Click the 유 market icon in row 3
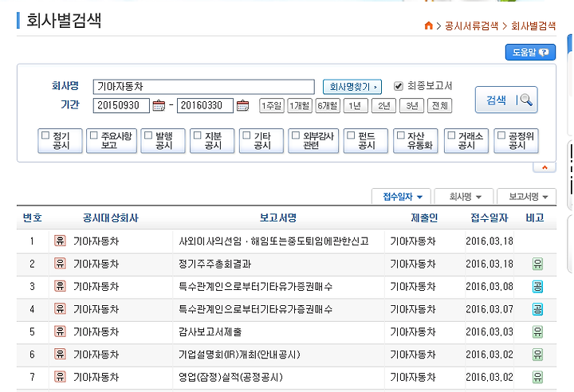This screenshot has width=574, height=392. tap(60, 286)
